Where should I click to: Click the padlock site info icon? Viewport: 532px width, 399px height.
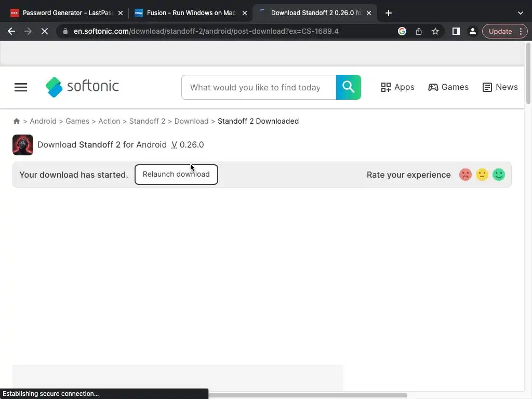point(65,31)
